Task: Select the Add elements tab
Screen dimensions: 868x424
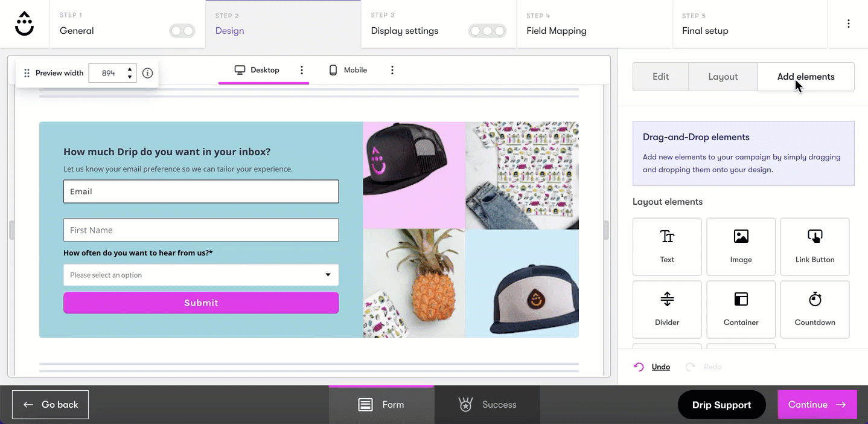Action: click(x=806, y=77)
